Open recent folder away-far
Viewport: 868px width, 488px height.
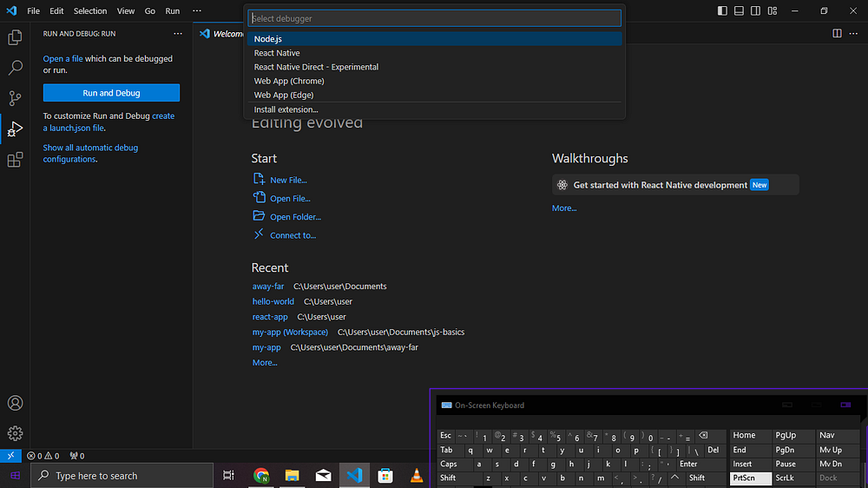268,287
